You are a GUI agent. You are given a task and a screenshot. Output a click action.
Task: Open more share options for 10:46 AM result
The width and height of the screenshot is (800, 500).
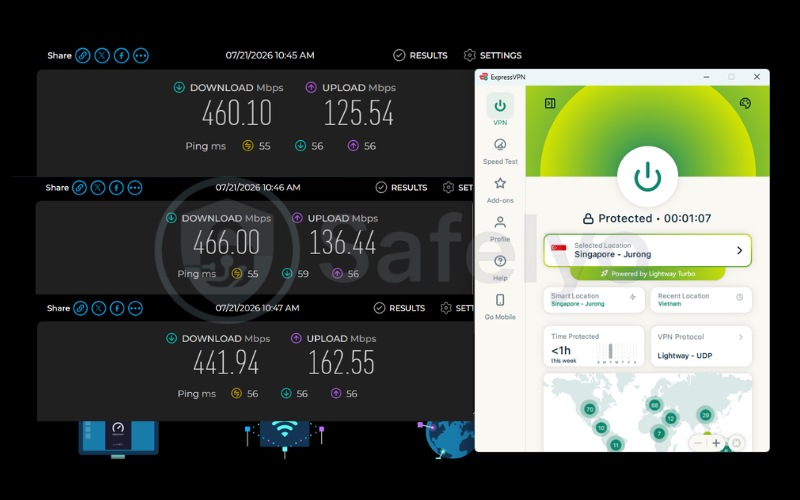click(x=135, y=187)
